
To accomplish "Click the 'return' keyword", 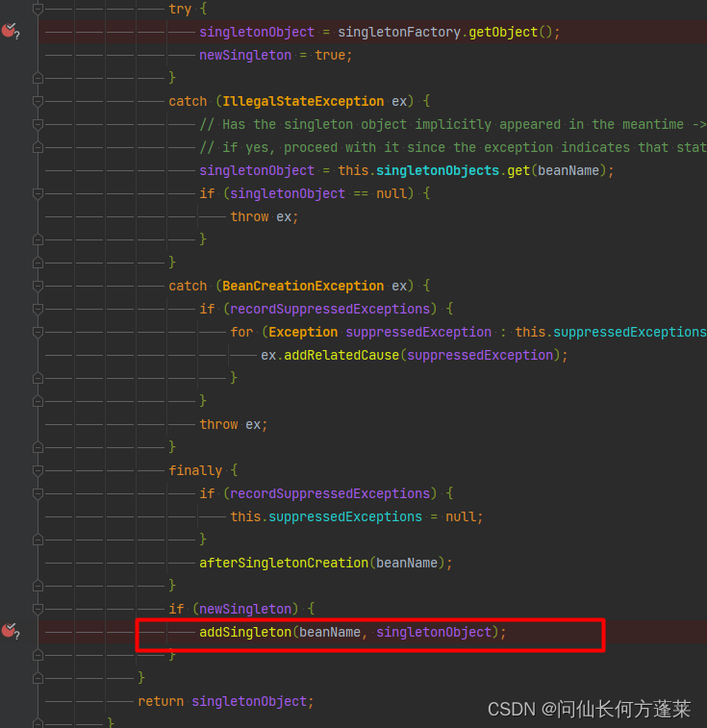I will click(x=161, y=701).
